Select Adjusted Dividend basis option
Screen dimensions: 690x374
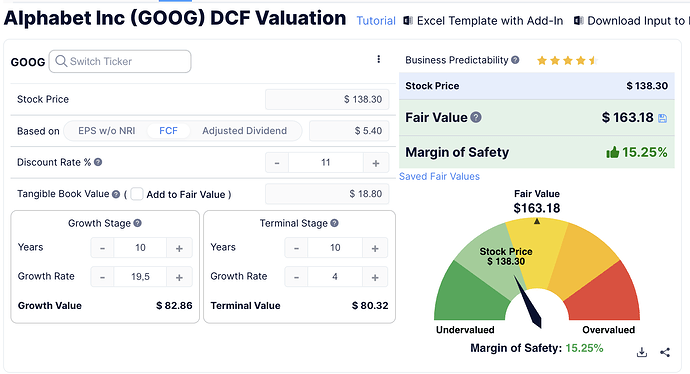click(245, 131)
